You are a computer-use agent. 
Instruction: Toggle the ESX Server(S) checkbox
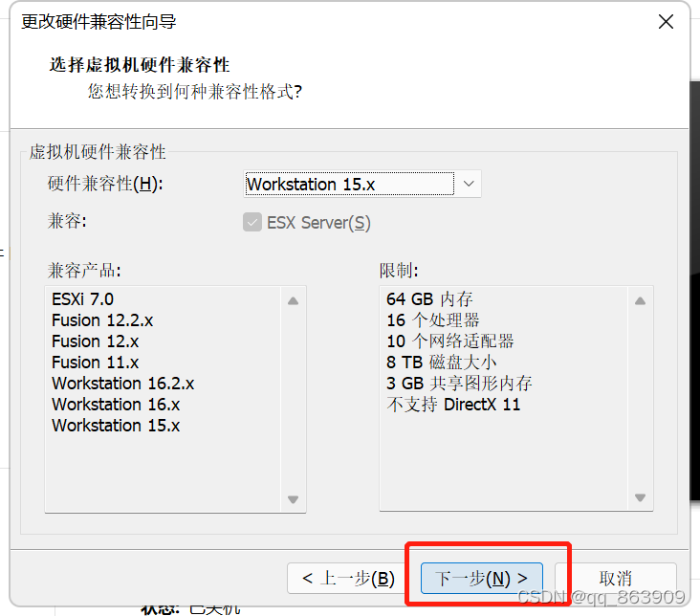pyautogui.click(x=252, y=222)
